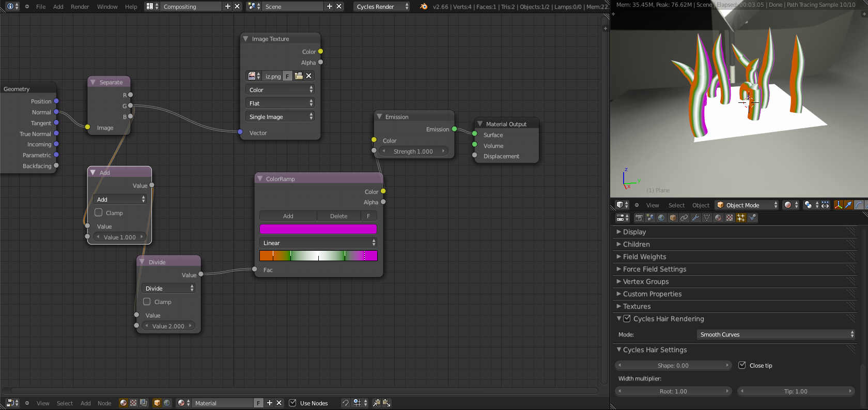Screen dimensions: 868x410
Task: Expand the Field Weights panel
Action: pyautogui.click(x=644, y=256)
